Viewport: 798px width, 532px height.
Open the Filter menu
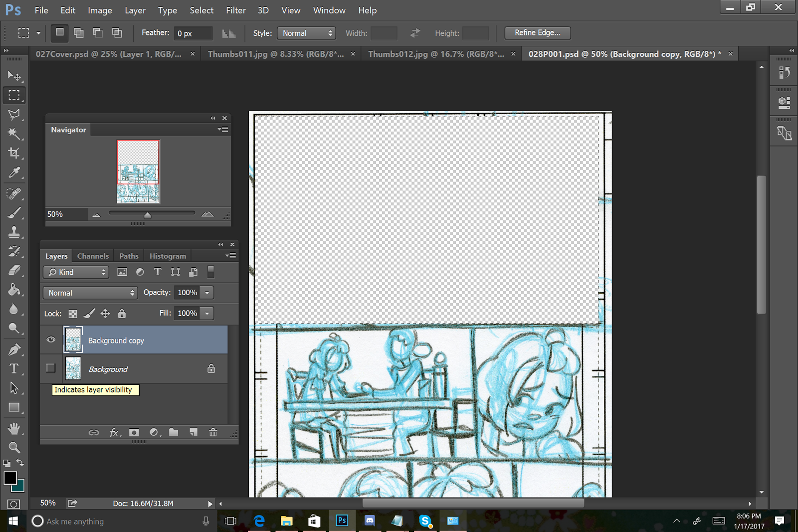pyautogui.click(x=236, y=10)
